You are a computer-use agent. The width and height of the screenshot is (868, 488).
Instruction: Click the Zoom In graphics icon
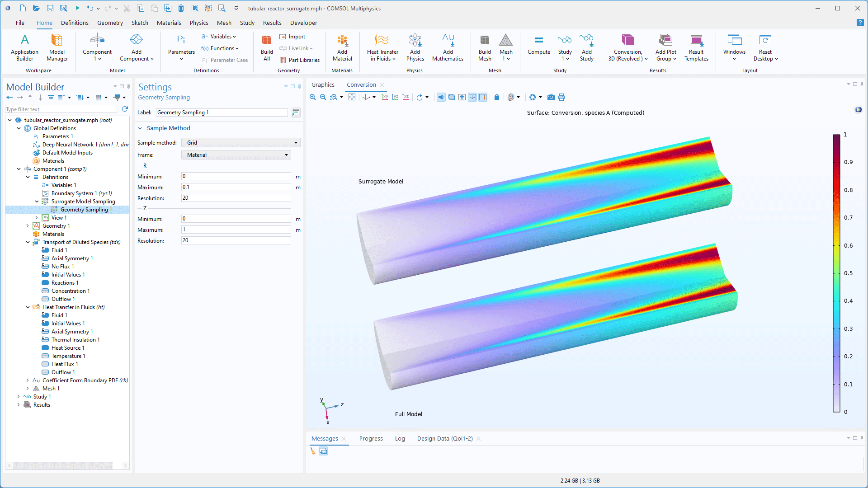pos(313,97)
